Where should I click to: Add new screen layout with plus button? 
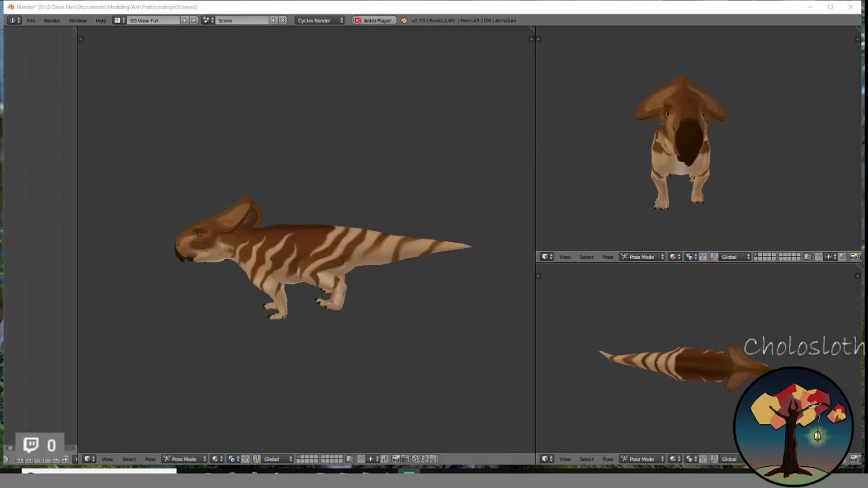pyautogui.click(x=184, y=20)
